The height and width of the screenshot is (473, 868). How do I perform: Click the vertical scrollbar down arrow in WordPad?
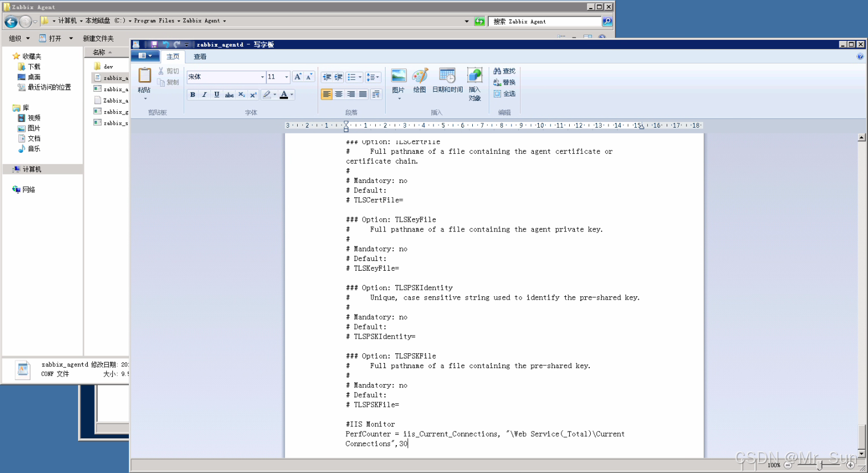pyautogui.click(x=862, y=454)
